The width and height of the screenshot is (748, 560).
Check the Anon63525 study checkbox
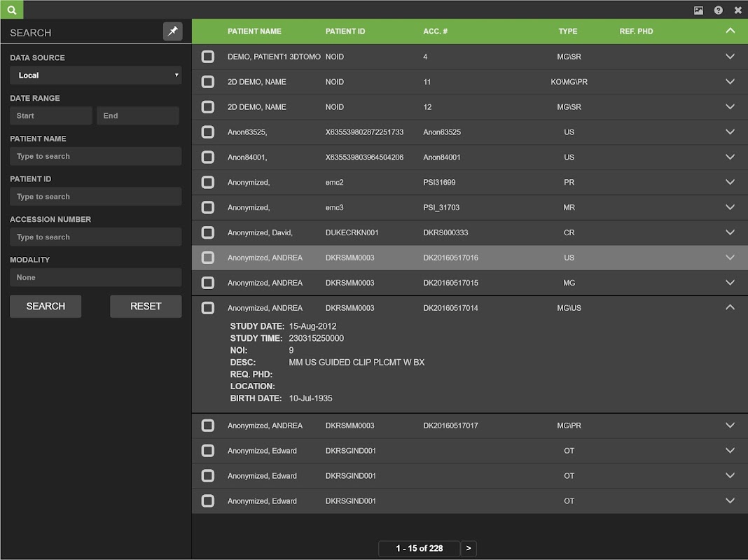pos(208,132)
